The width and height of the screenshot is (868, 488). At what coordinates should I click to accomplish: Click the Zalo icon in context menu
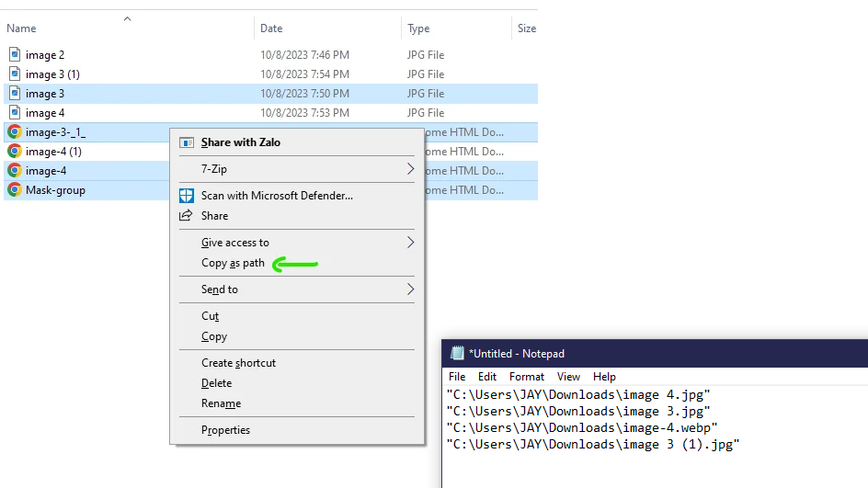(187, 142)
